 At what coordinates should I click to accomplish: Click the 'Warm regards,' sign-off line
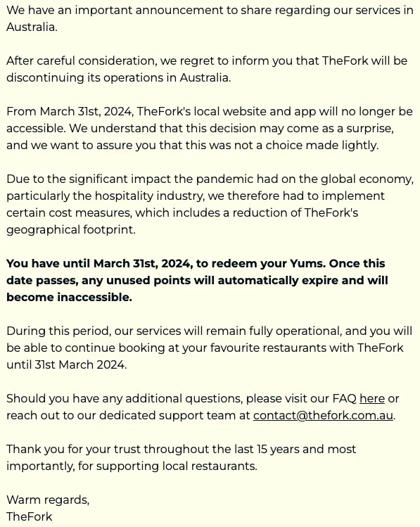[48, 500]
